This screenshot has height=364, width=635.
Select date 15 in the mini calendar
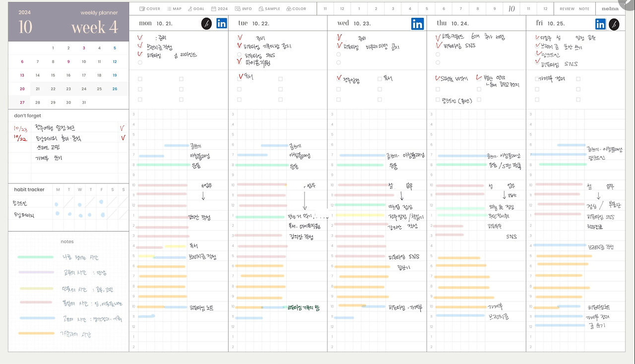tap(53, 75)
